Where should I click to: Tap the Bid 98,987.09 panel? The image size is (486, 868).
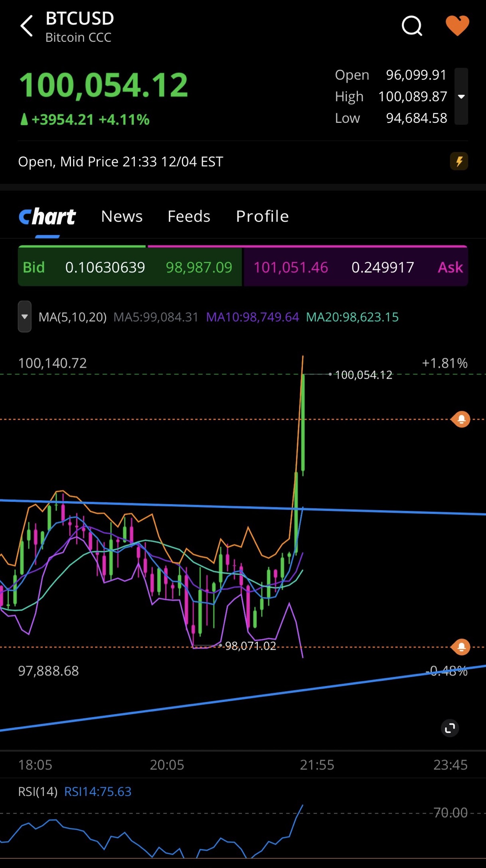point(130,267)
